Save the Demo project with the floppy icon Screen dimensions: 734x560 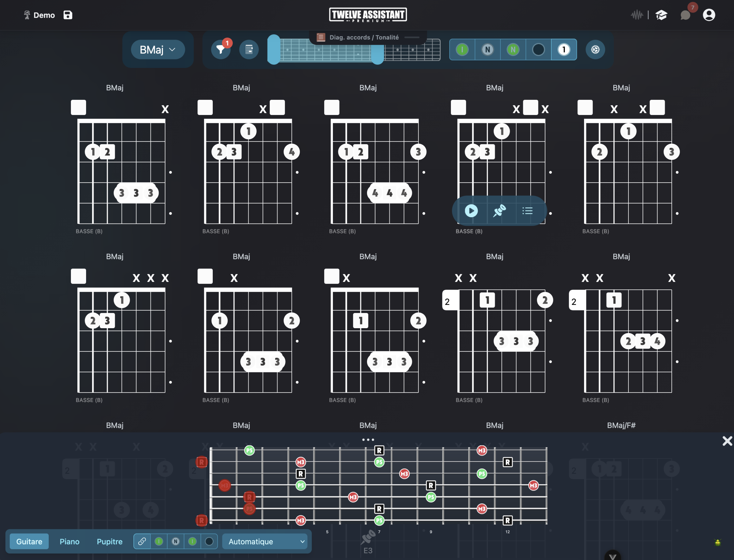(x=68, y=15)
